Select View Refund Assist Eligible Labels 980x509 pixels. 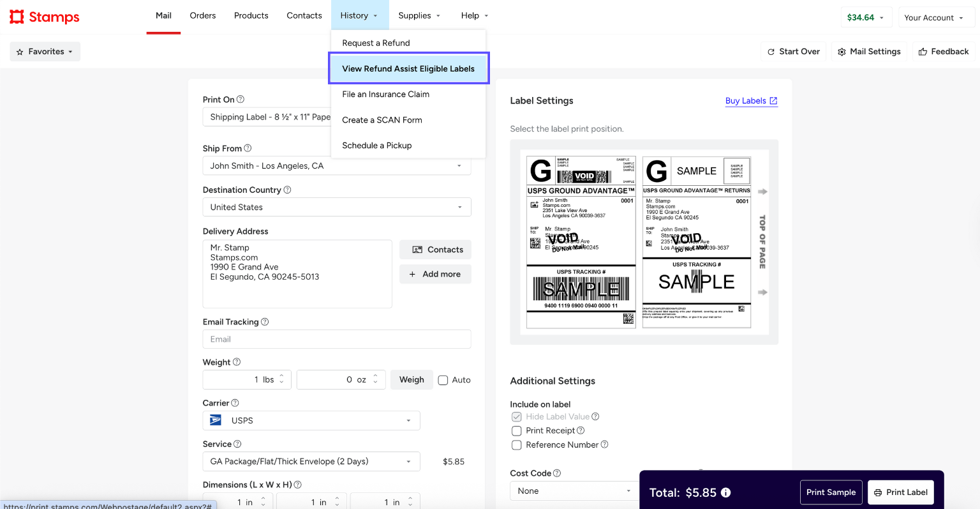coord(408,69)
